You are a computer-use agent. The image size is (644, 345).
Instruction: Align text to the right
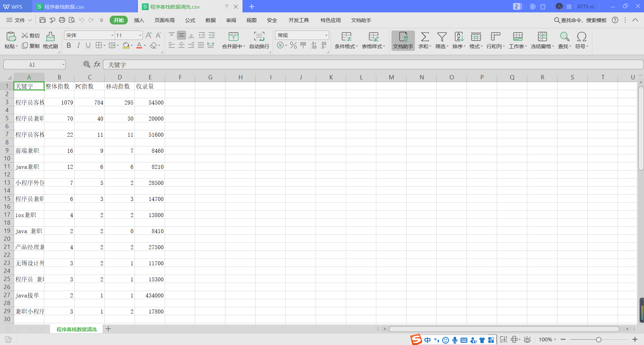pos(191,45)
